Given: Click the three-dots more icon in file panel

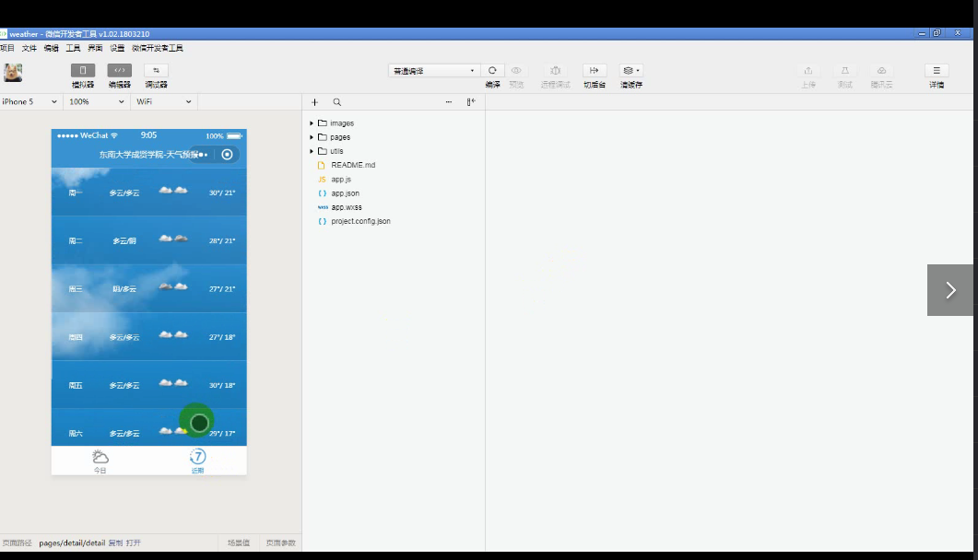Looking at the screenshot, I should 449,101.
